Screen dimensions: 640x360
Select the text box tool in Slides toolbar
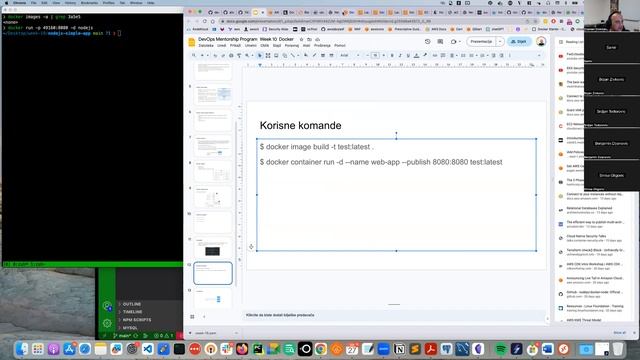pyautogui.click(x=268, y=55)
